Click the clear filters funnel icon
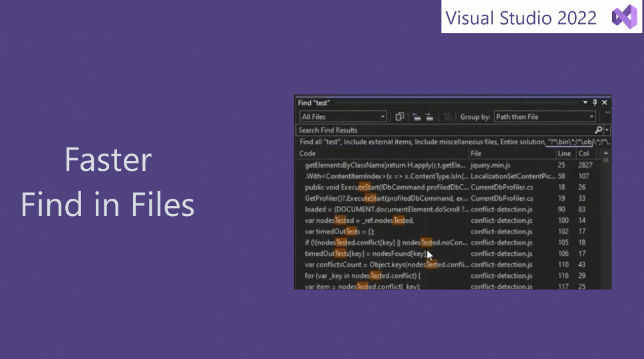644x359 pixels. [448, 117]
